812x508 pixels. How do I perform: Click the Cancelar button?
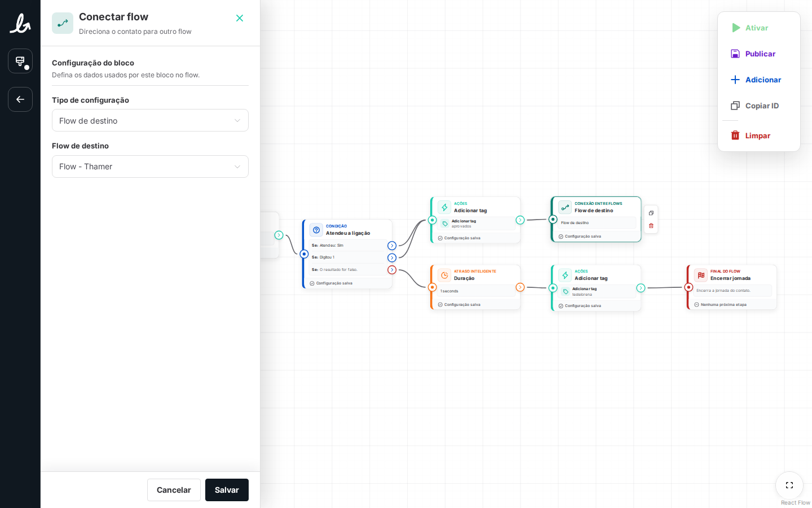click(x=174, y=490)
